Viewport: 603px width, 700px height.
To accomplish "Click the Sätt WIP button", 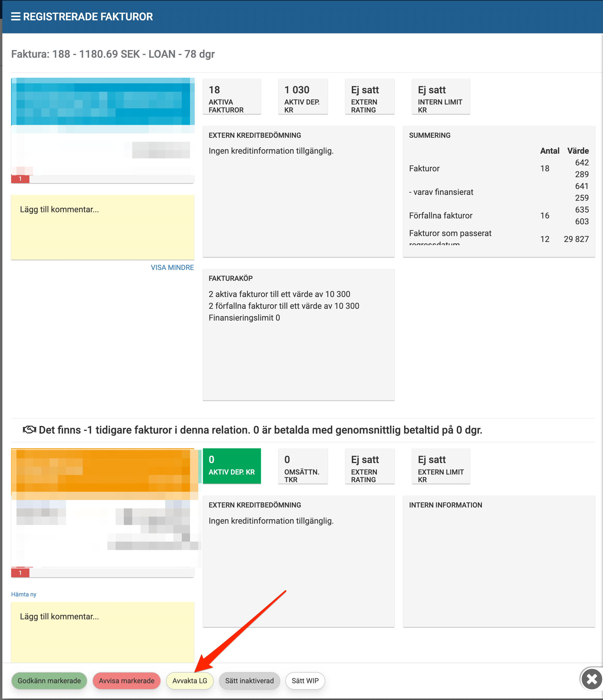I will [x=305, y=681].
